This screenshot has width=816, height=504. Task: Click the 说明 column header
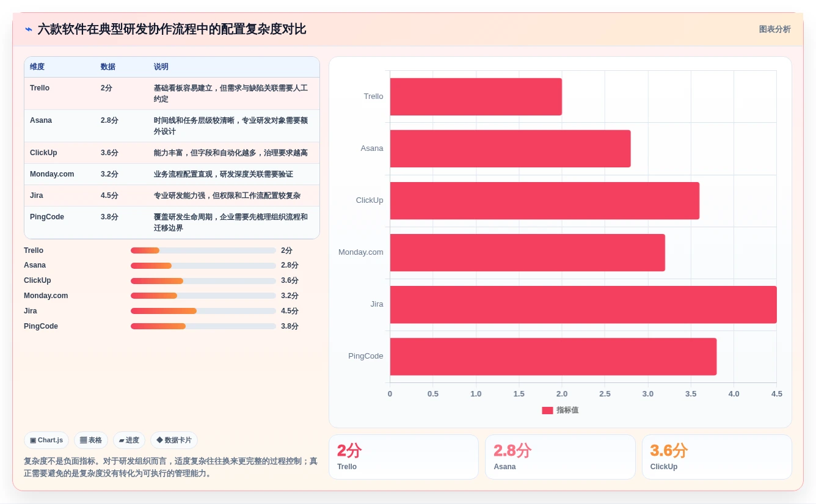(x=161, y=67)
